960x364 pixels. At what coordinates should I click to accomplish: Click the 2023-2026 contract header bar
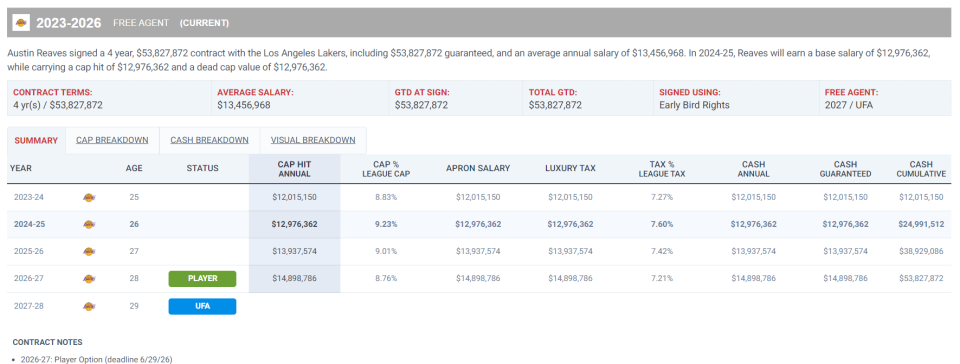tap(479, 23)
